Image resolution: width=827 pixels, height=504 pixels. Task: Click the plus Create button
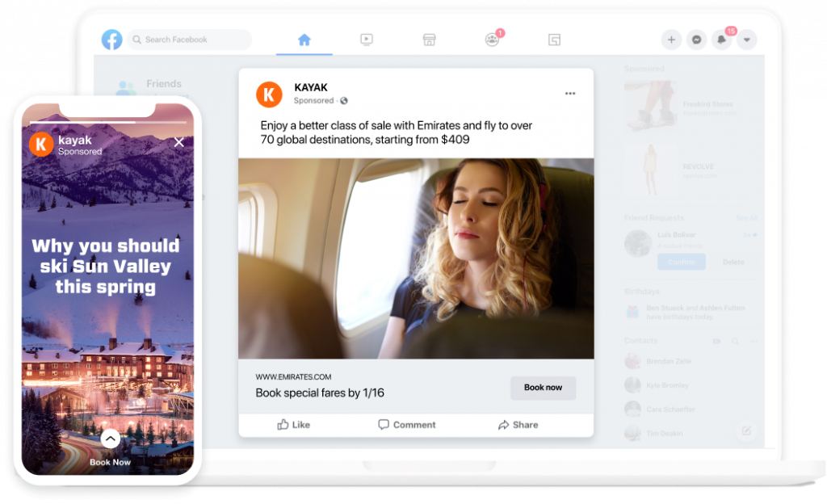click(671, 40)
